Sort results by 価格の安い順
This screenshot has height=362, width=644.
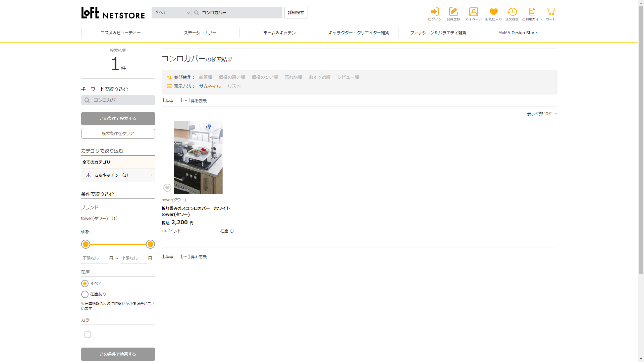[x=265, y=77]
